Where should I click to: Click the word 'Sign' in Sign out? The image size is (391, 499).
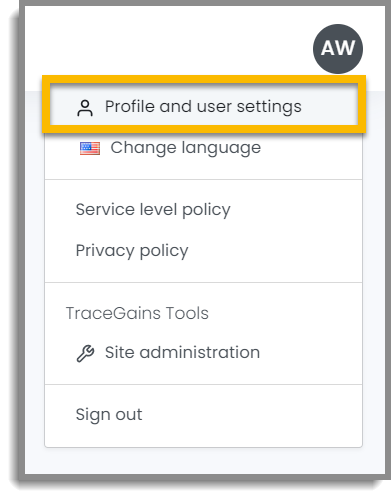point(93,415)
